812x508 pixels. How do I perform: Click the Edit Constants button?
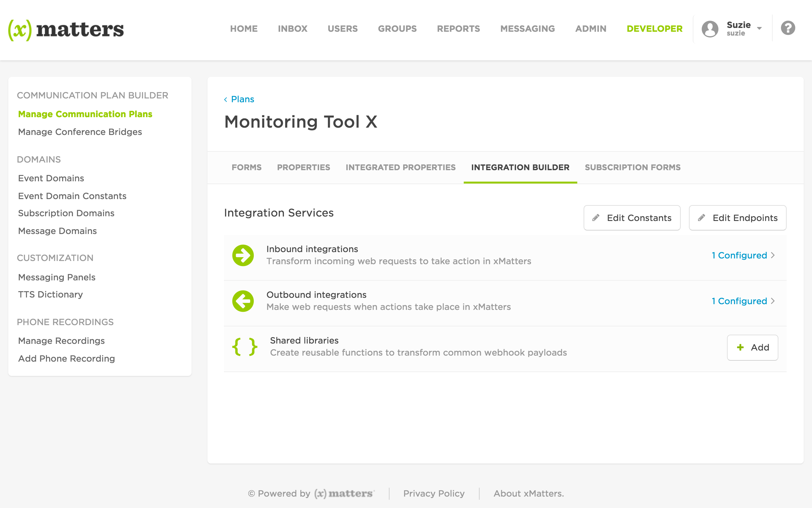(x=632, y=218)
